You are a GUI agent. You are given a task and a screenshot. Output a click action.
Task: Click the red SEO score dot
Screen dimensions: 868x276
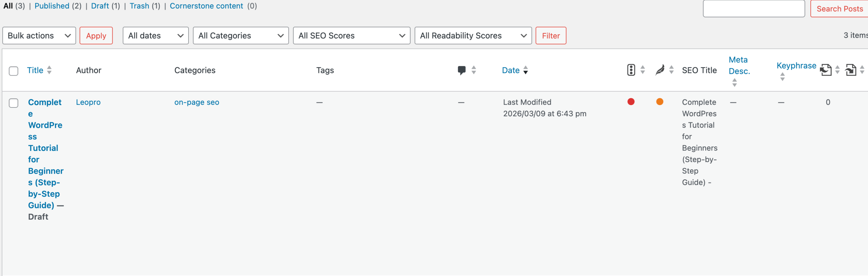click(x=631, y=102)
